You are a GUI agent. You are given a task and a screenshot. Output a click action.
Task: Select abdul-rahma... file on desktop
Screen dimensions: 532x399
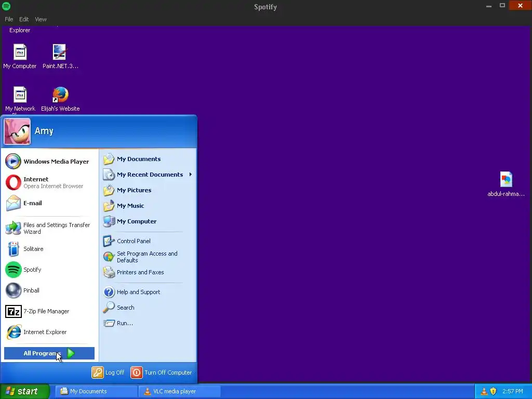[506, 184]
